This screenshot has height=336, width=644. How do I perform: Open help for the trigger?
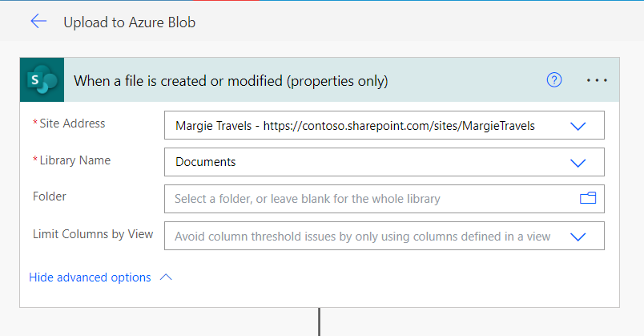click(554, 79)
